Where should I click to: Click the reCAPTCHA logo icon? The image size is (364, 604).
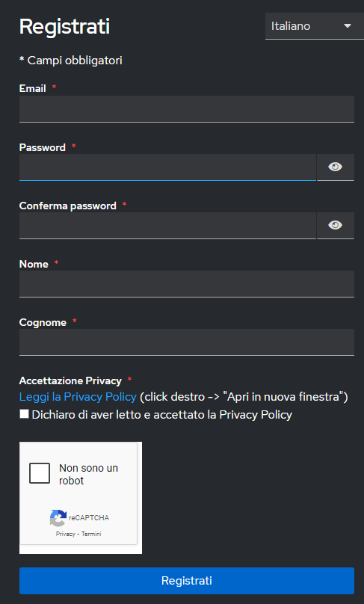(58, 518)
